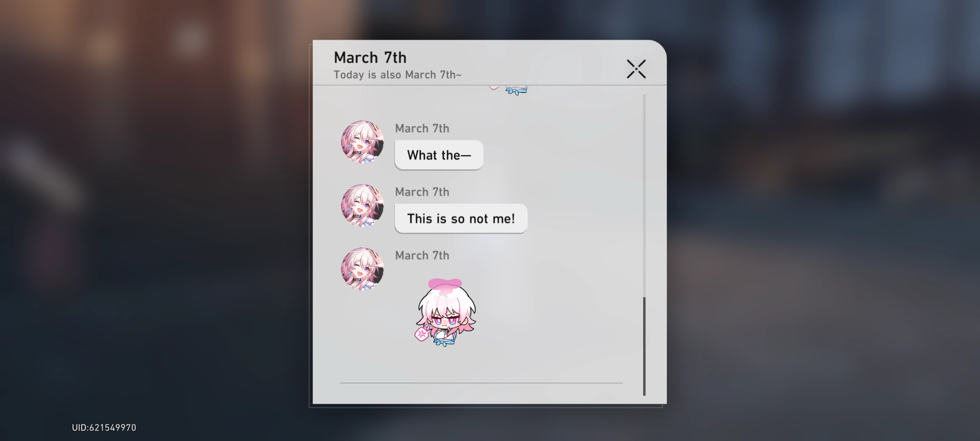Screen dimensions: 980x441
Task: Click the sender name above "This is so not me!"
Action: point(422,192)
